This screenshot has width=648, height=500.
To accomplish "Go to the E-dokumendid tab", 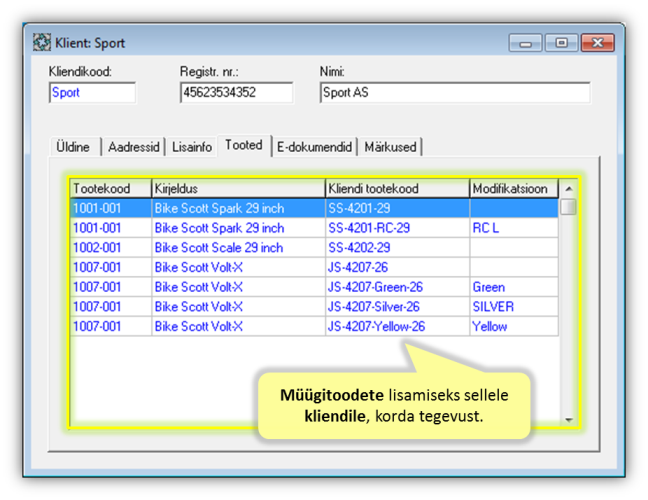I will [314, 147].
